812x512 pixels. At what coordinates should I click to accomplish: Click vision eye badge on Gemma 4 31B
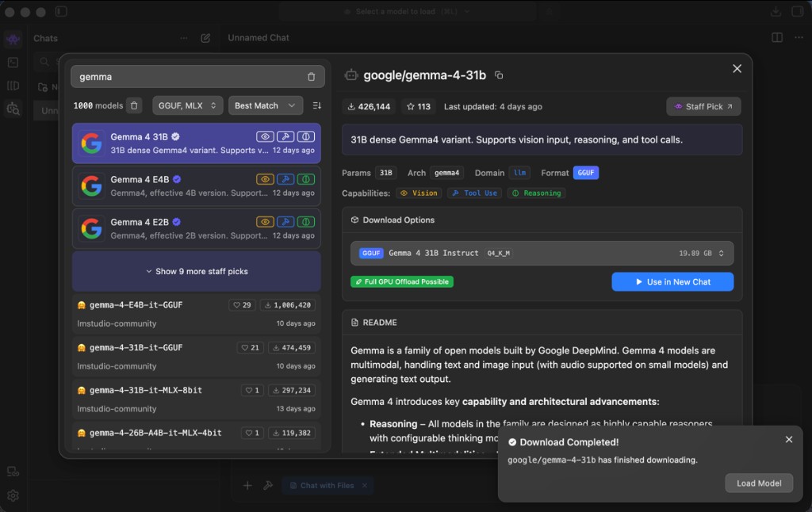[265, 136]
